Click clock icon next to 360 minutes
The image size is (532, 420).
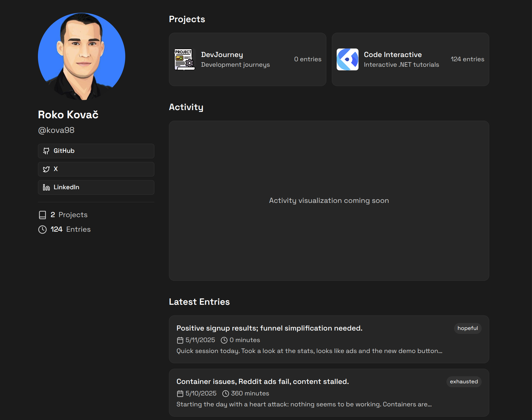point(226,394)
